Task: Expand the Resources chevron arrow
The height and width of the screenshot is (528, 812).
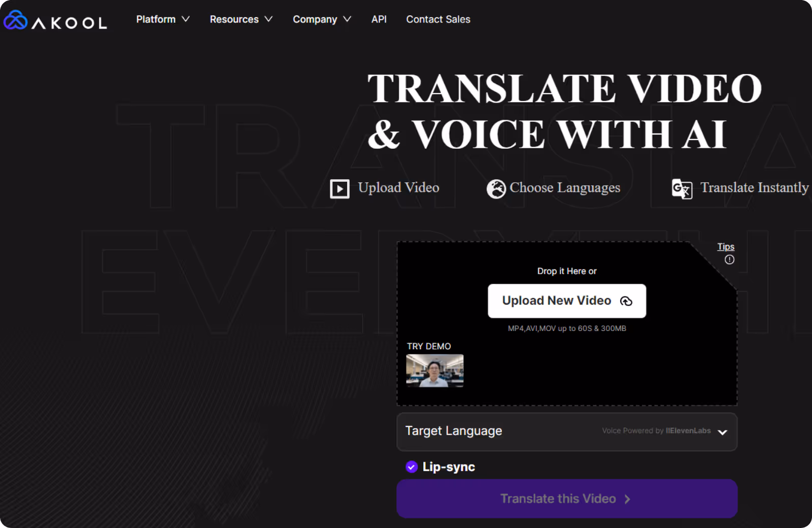Action: (268, 19)
